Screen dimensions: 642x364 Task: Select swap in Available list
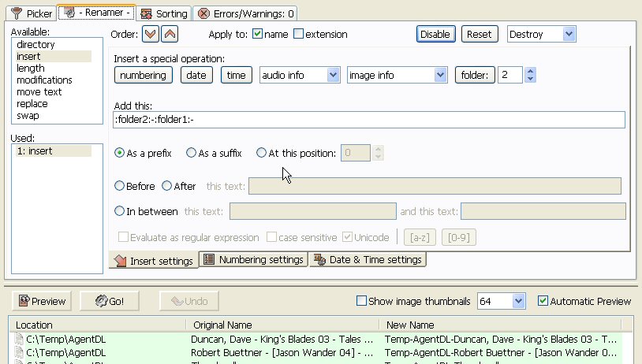(x=53, y=115)
